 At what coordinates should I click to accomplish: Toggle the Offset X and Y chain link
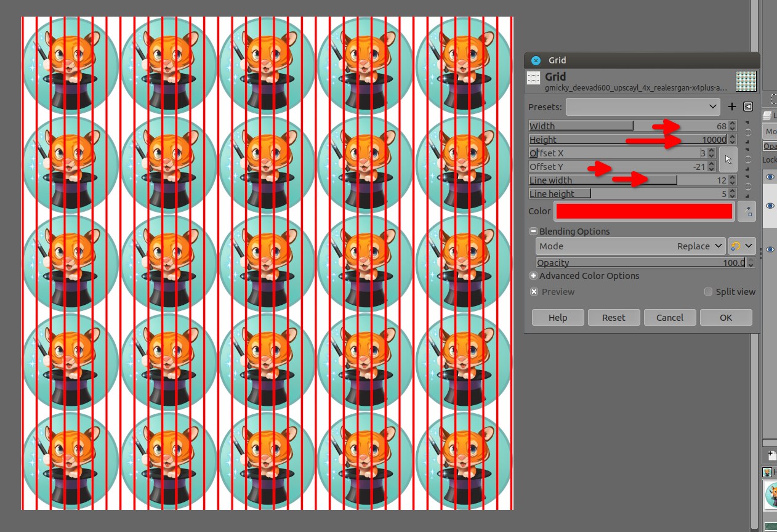(x=747, y=159)
